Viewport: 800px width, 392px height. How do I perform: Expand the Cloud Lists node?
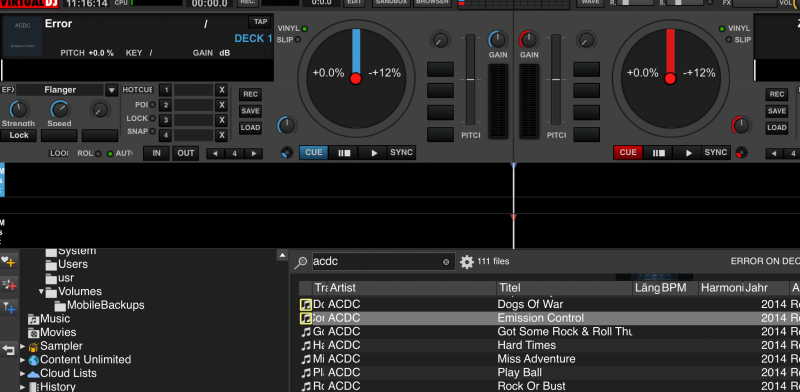[23, 374]
